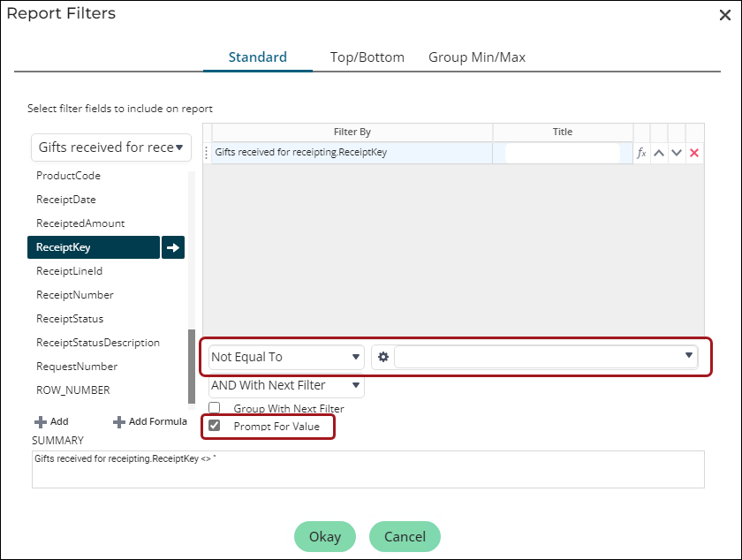Select ReceiptNumber in field list
Screen dimensions: 742x560
coord(75,295)
